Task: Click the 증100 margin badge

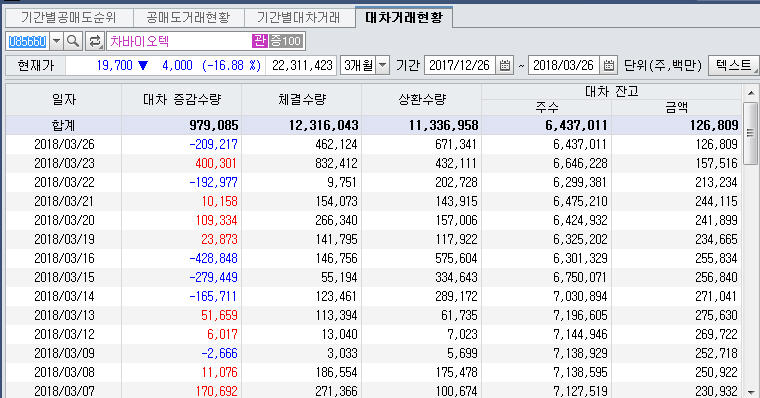Action: pyautogui.click(x=286, y=41)
